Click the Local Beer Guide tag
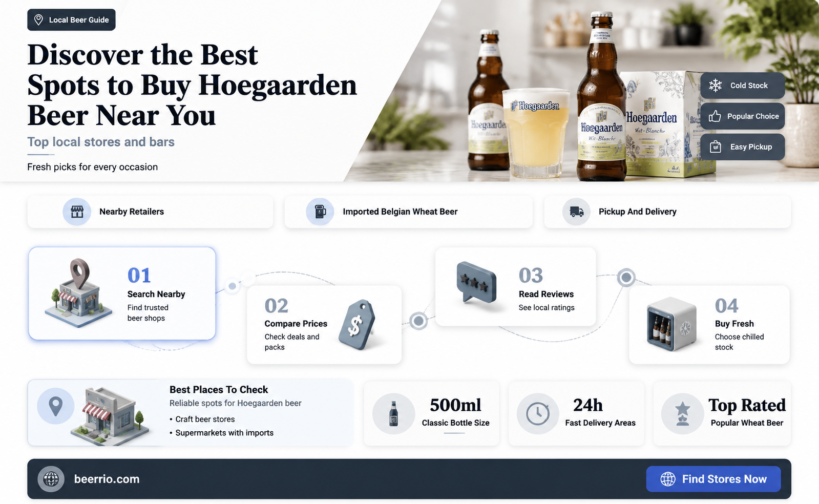 [x=71, y=20]
